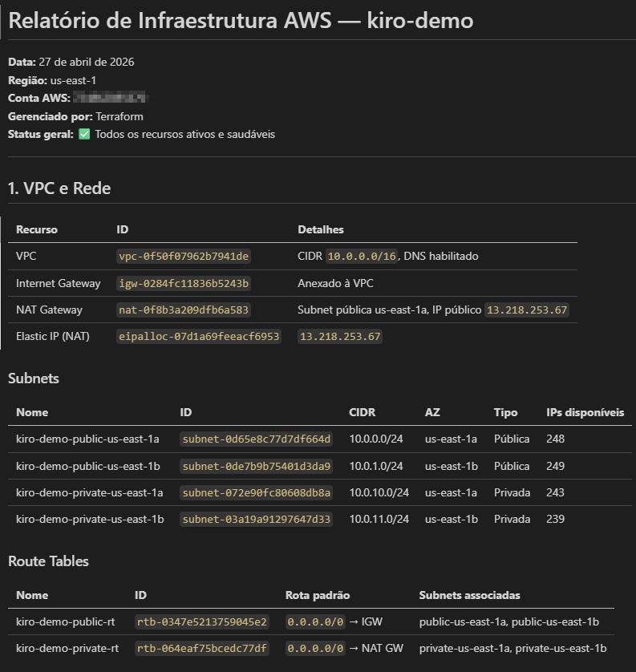Click the Route Tables section heading
Screen dimensions: 636x672
pyautogui.click(x=48, y=561)
